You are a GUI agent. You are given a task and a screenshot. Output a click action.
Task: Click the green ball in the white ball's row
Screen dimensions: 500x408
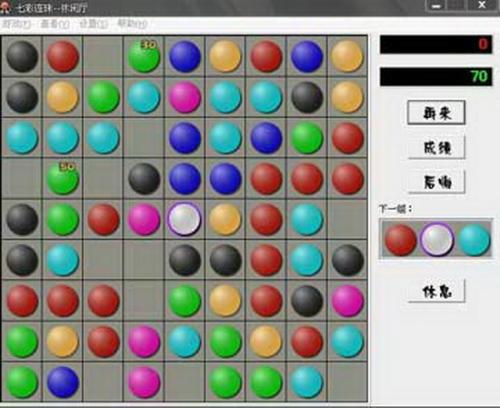pos(63,219)
